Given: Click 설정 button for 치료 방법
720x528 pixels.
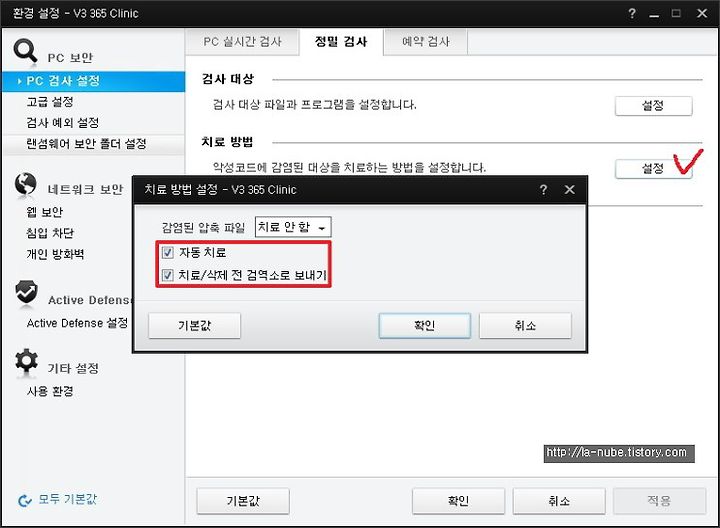Looking at the screenshot, I should point(653,169).
